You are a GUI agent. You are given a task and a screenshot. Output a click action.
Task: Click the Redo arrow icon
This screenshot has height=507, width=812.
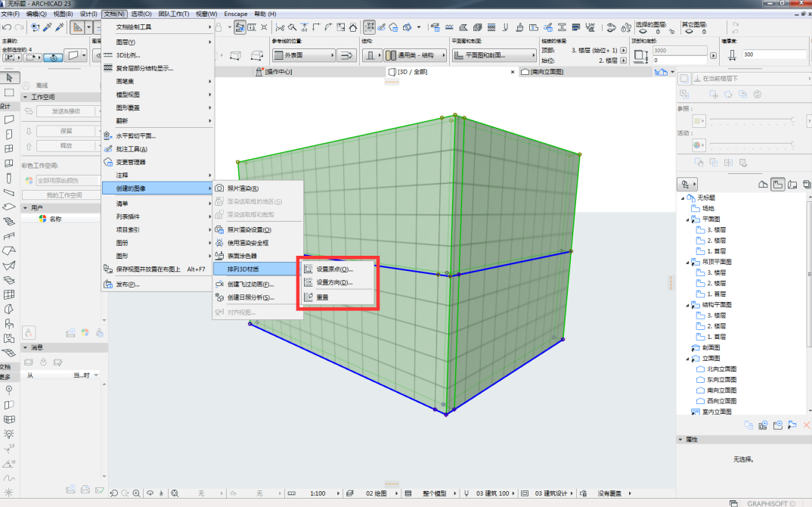(19, 27)
